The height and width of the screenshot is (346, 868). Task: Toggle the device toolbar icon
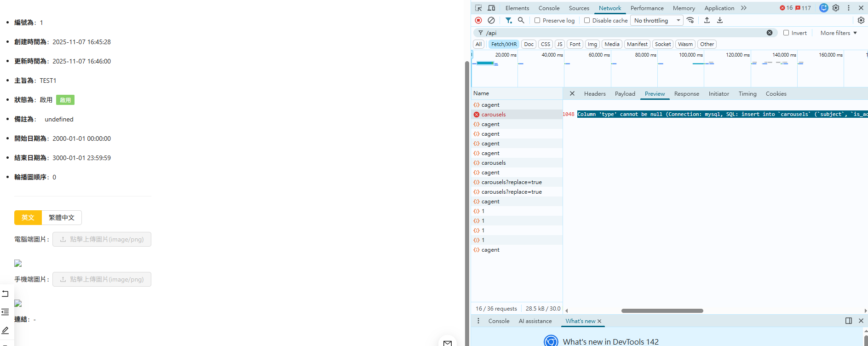tap(491, 8)
